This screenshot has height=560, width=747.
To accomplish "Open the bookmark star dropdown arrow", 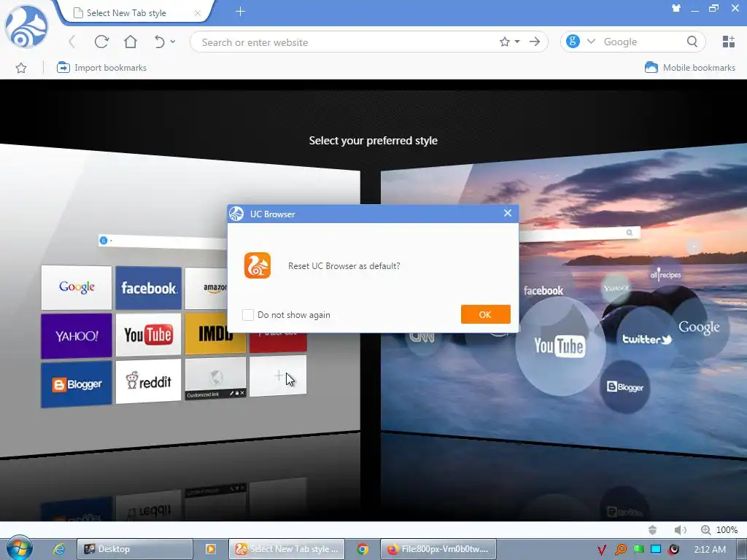I will click(x=517, y=42).
